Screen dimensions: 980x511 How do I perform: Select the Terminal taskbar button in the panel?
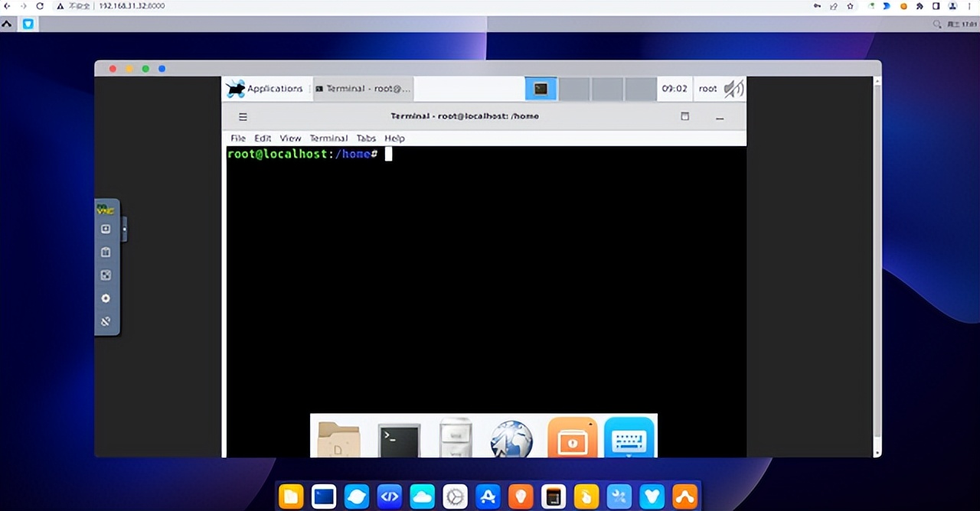[x=363, y=89]
